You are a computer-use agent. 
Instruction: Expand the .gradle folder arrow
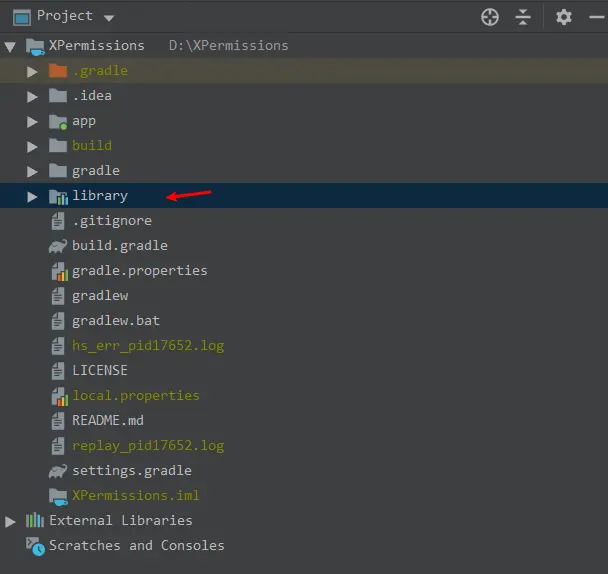tap(32, 72)
